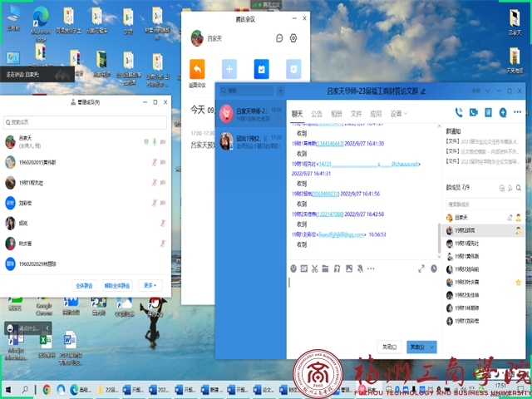Select the 吕家天导师 group conversation in QQ list
This screenshot has height=399, width=532.
click(250, 114)
